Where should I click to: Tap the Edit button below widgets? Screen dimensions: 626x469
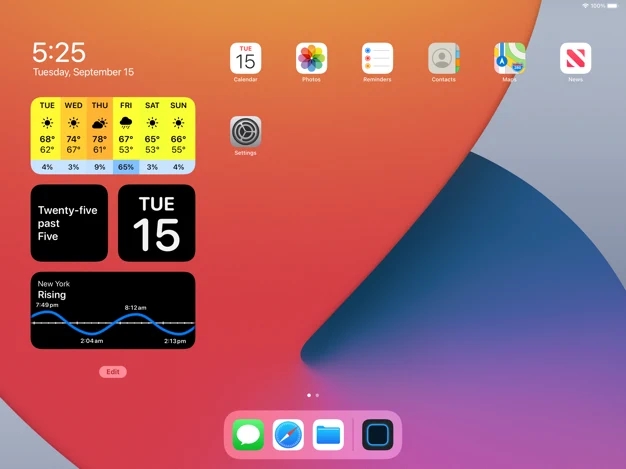[113, 372]
